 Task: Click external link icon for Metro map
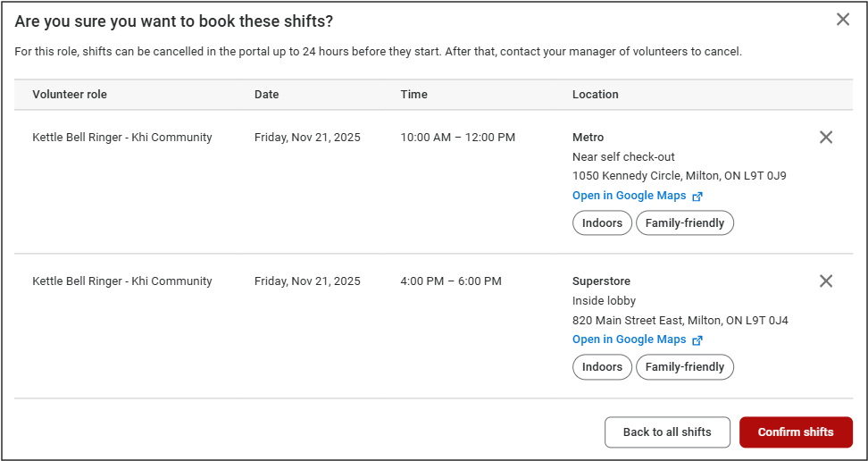coord(697,197)
